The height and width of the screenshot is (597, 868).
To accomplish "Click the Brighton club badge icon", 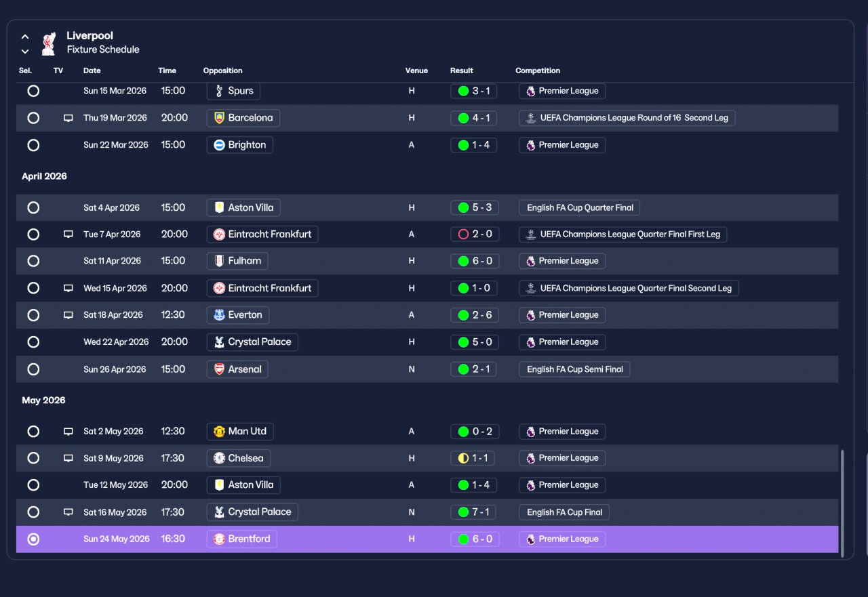I will click(x=219, y=145).
